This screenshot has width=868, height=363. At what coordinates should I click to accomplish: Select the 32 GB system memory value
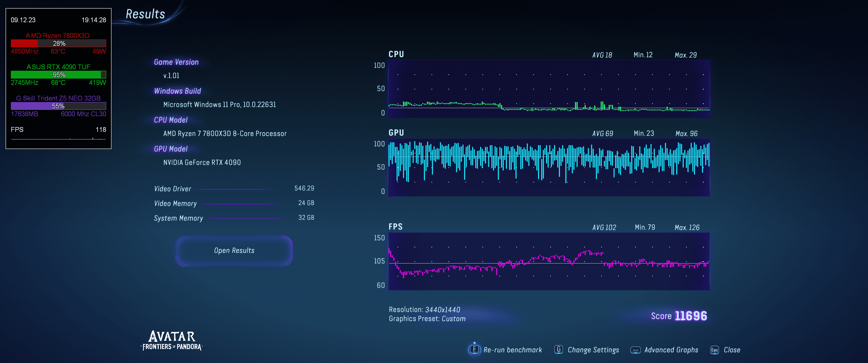coord(306,217)
